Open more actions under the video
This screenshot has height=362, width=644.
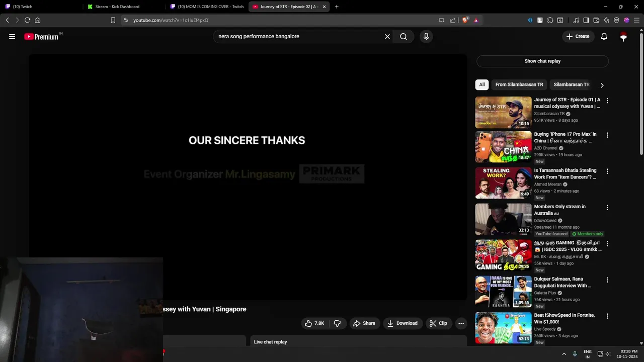click(461, 323)
